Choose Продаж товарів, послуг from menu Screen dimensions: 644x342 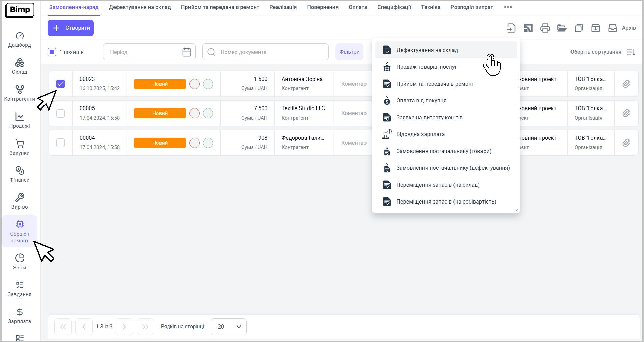pyautogui.click(x=426, y=67)
